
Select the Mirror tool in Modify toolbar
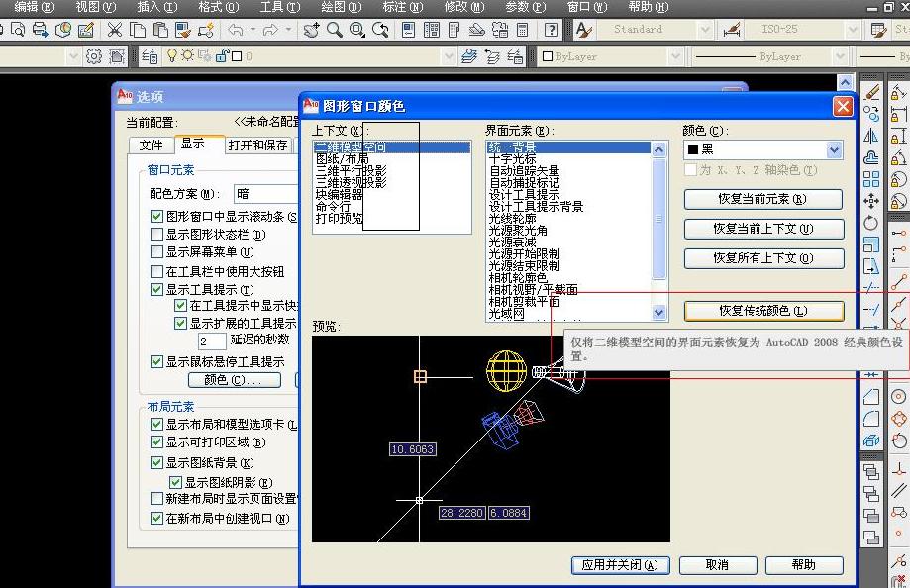point(871,136)
